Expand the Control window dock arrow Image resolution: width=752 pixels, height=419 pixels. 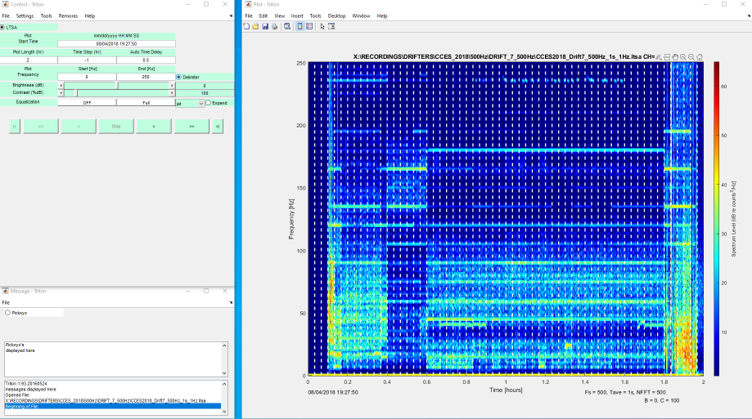coord(231,16)
